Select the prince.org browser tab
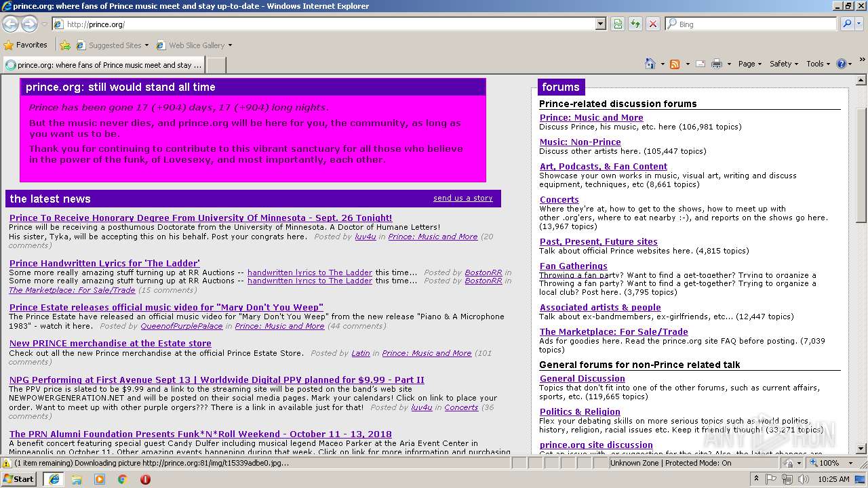868x488 pixels. pos(104,65)
